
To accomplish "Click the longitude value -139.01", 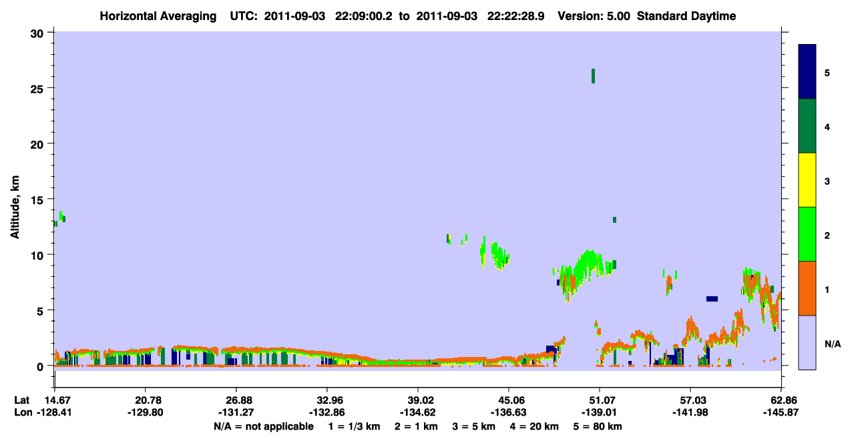I will [x=600, y=413].
